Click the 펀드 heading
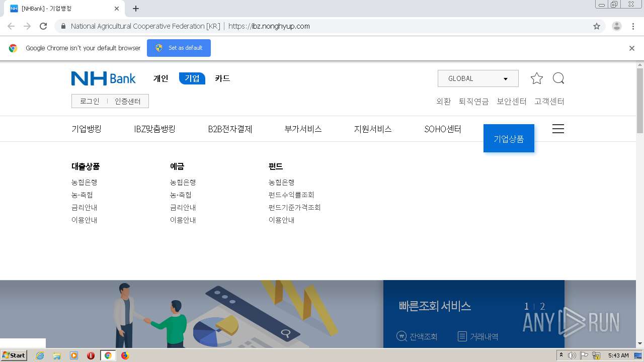 pyautogui.click(x=276, y=166)
